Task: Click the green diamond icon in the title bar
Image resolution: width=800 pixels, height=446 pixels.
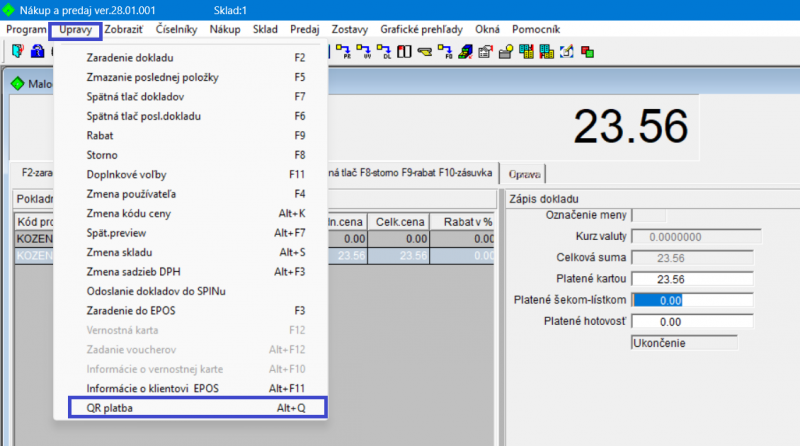Action: (x=11, y=9)
